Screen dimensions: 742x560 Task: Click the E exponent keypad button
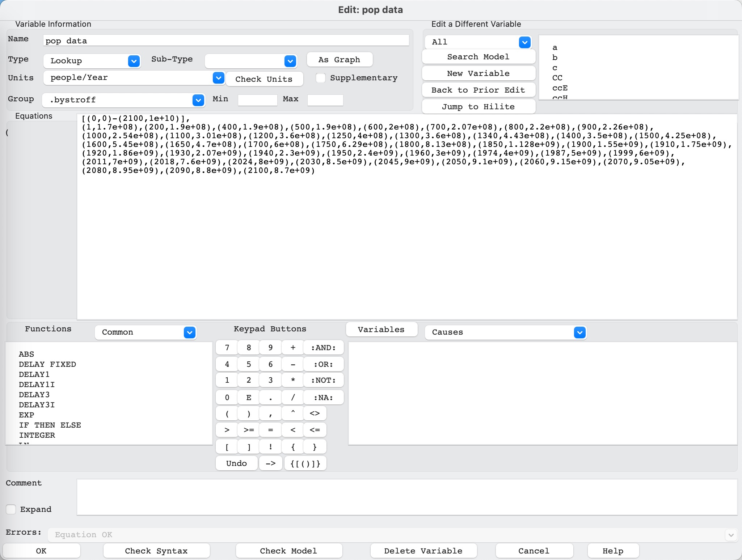point(249,397)
